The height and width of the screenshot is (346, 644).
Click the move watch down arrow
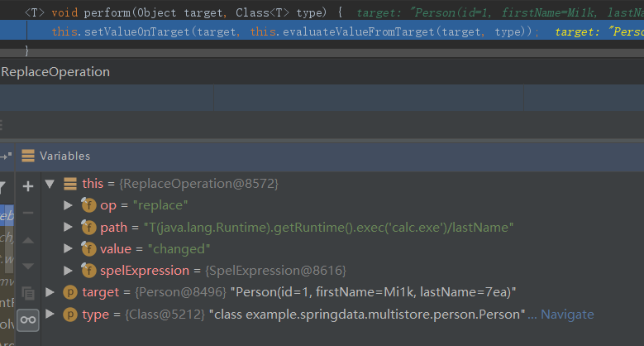[x=28, y=266]
